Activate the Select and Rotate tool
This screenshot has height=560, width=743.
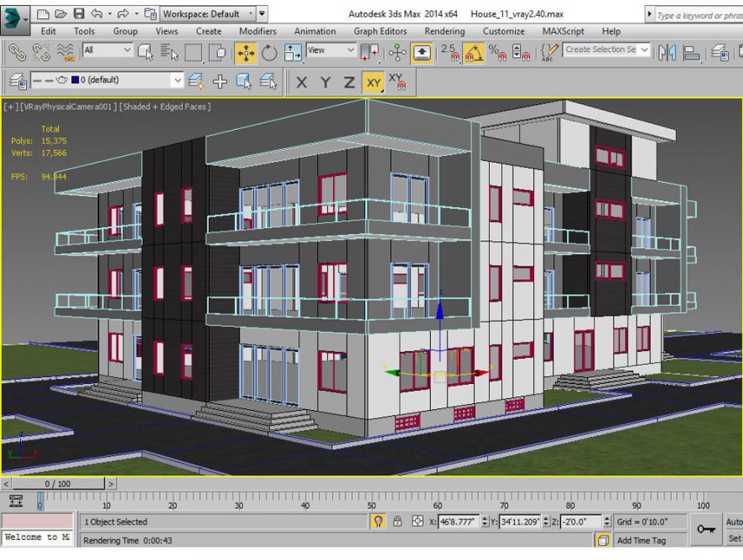269,52
